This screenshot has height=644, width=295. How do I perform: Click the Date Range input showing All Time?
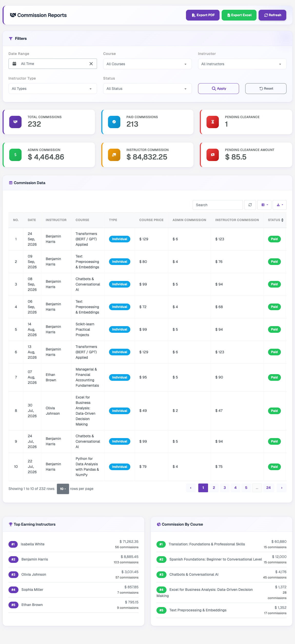(53, 64)
